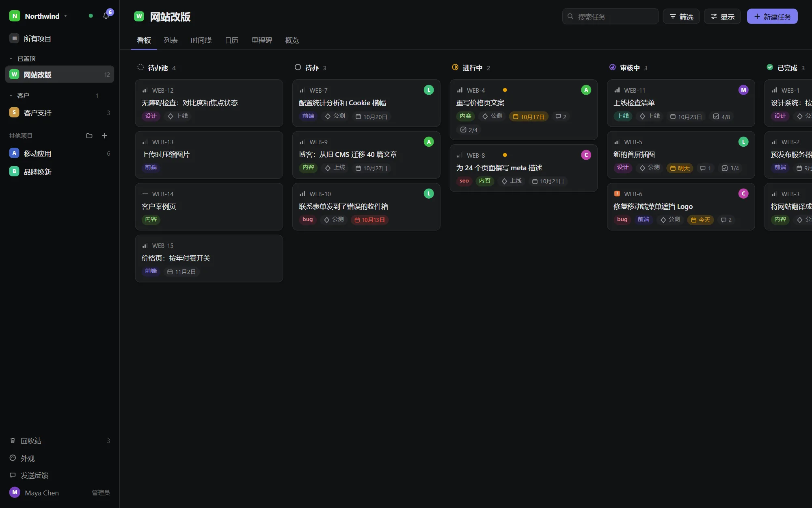
Task: Switch to the 时间线 tab
Action: (201, 40)
